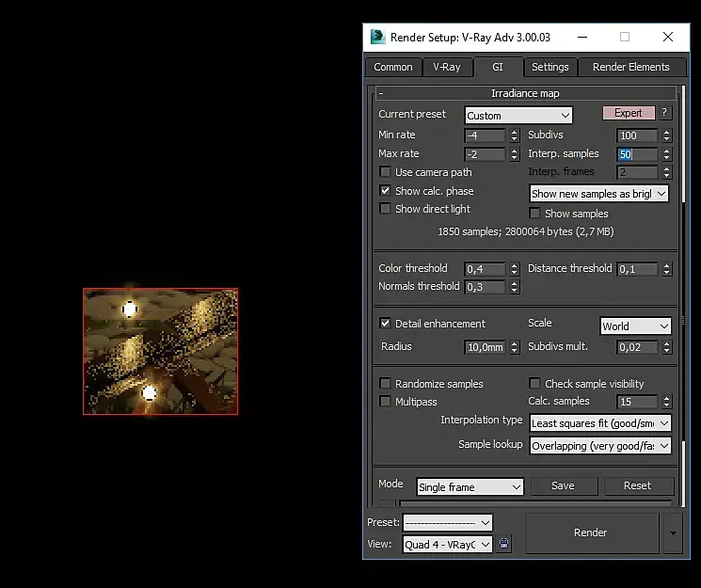Click the Render button
This screenshot has width=701, height=588.
pyautogui.click(x=590, y=532)
